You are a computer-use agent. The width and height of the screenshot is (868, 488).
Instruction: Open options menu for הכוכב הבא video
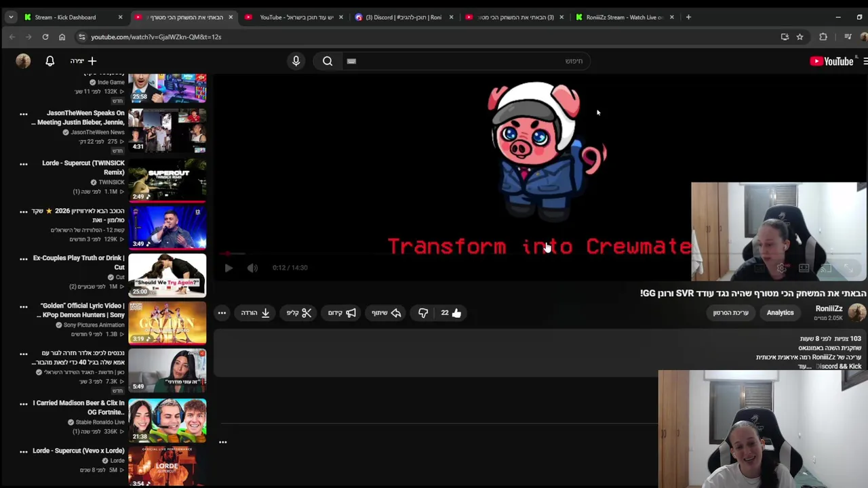pos(23,211)
